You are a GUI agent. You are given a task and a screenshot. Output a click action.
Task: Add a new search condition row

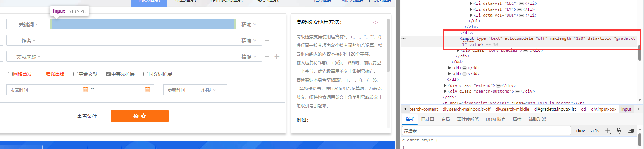[277, 56]
